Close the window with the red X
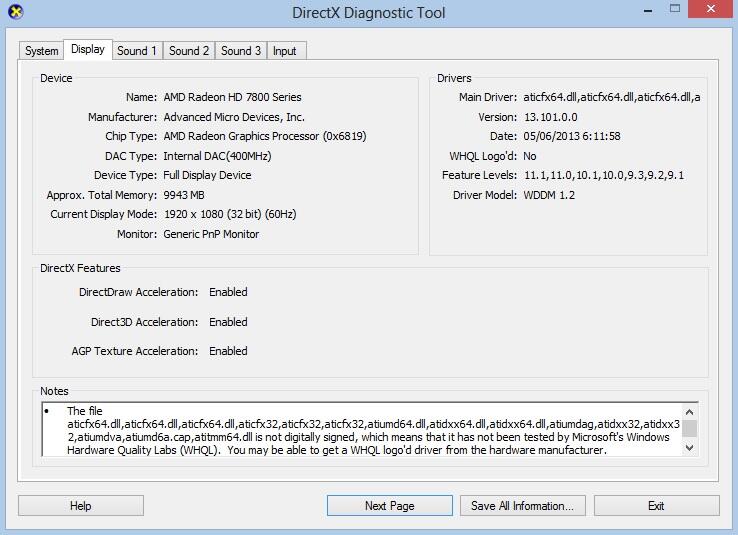 711,9
